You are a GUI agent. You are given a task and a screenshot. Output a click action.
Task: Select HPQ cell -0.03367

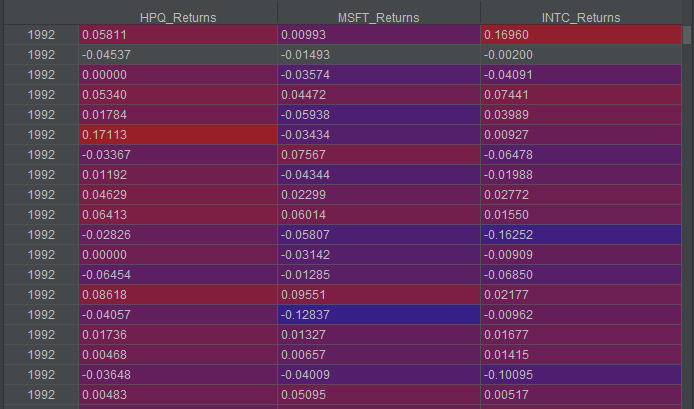(x=178, y=155)
